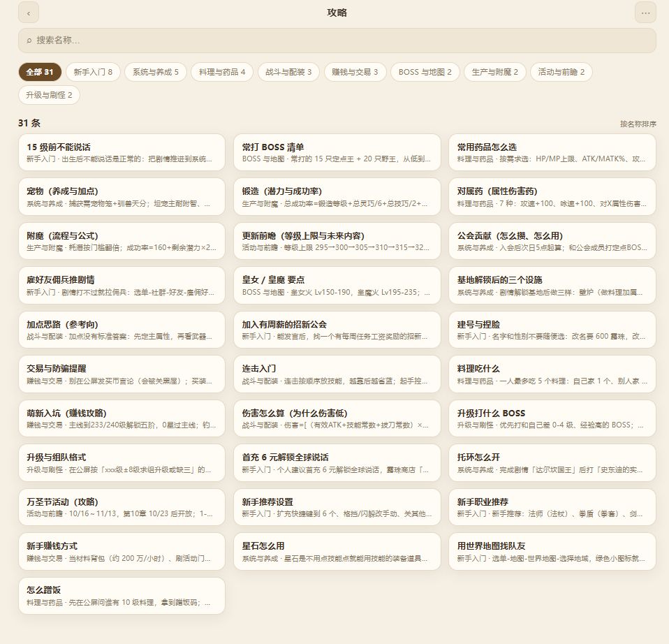Screen dimensions: 669x644
Task: View the 托环怎么开 card
Action: click(552, 463)
